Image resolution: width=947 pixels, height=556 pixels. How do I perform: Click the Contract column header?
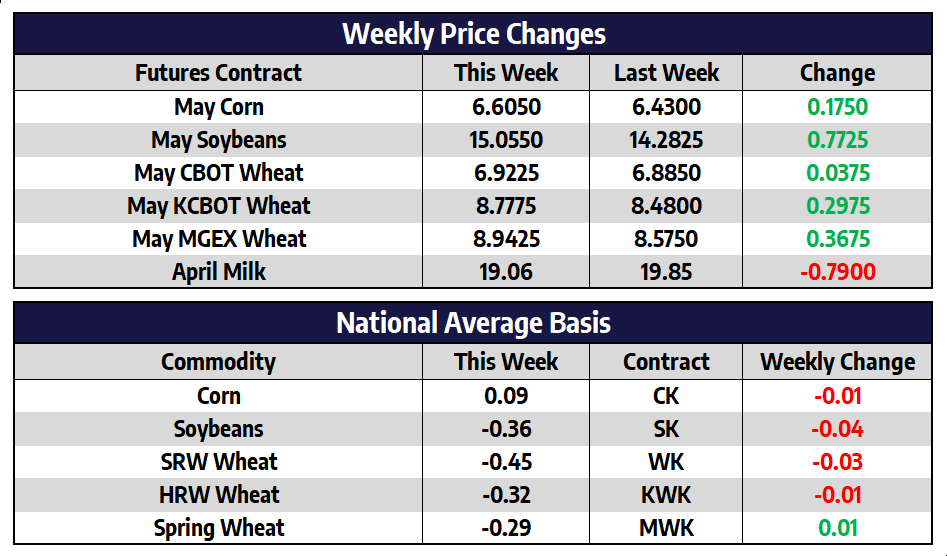click(665, 362)
